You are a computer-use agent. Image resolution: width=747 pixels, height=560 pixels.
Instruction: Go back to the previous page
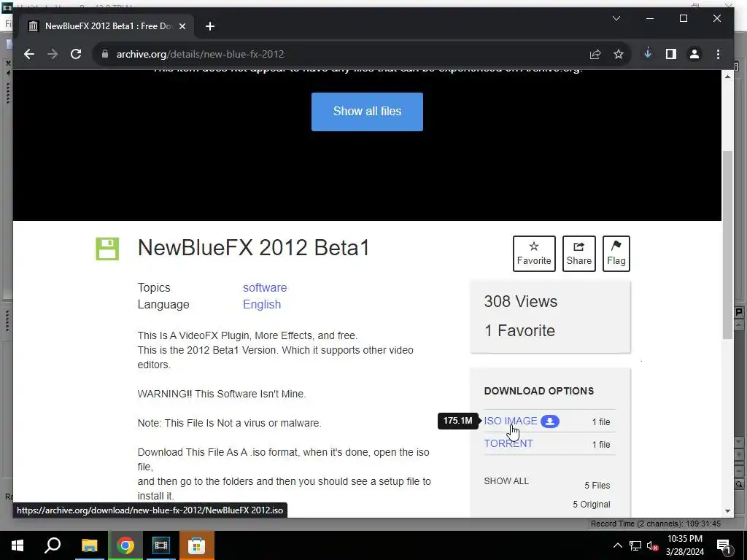pyautogui.click(x=29, y=54)
